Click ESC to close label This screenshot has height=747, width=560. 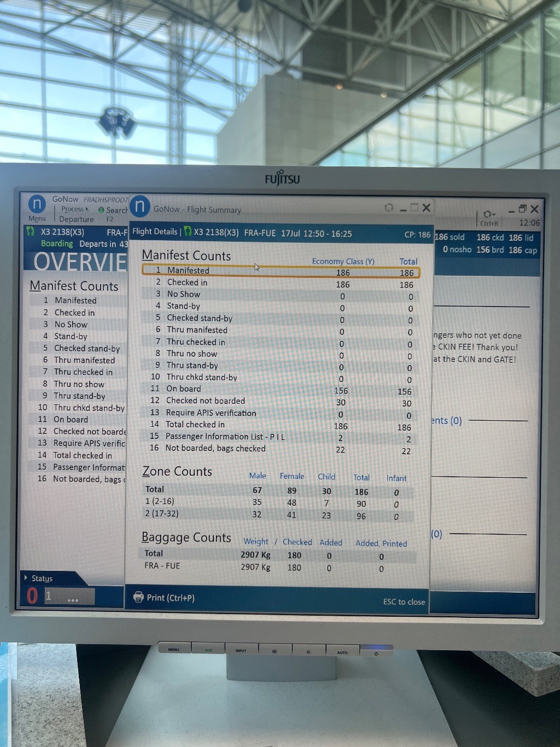[x=404, y=601]
